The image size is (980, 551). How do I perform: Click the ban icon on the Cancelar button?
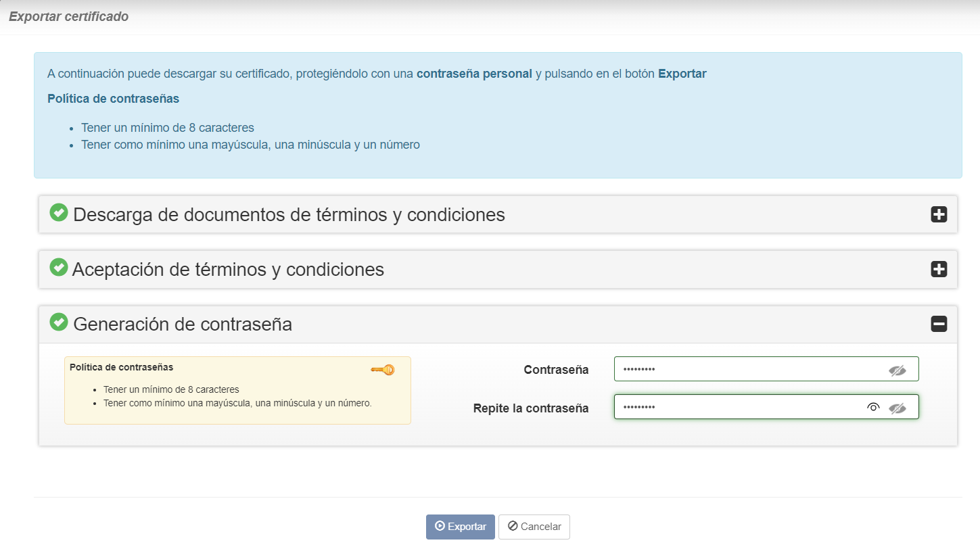click(x=513, y=526)
